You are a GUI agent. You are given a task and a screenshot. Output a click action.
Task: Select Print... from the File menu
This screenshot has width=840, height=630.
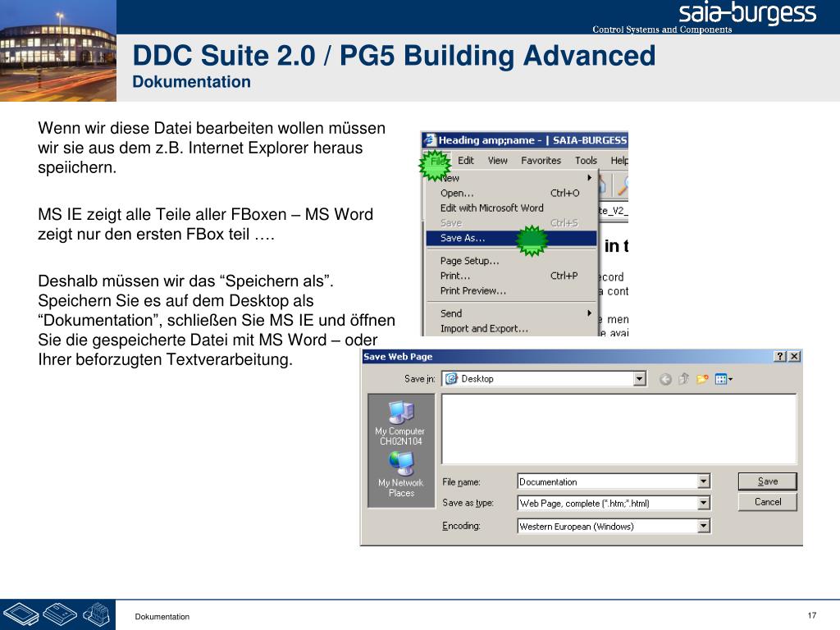point(511,276)
